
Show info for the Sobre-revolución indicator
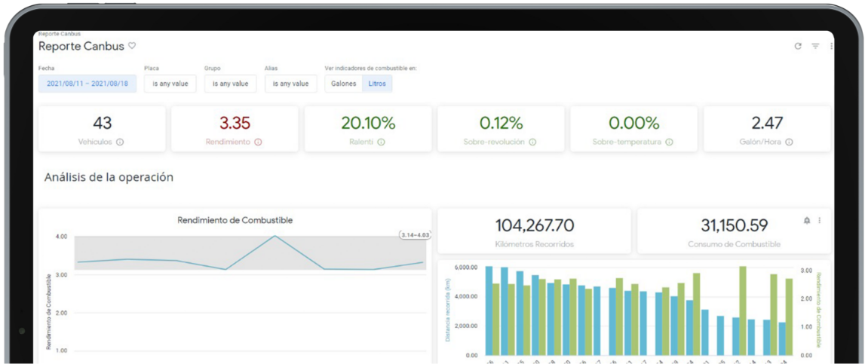click(x=532, y=142)
